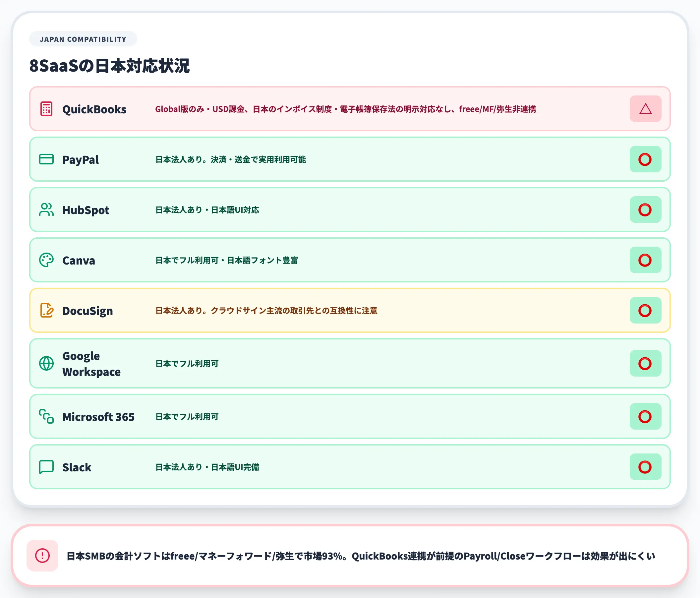Click the Google Workspace circle status badge

pos(645,364)
